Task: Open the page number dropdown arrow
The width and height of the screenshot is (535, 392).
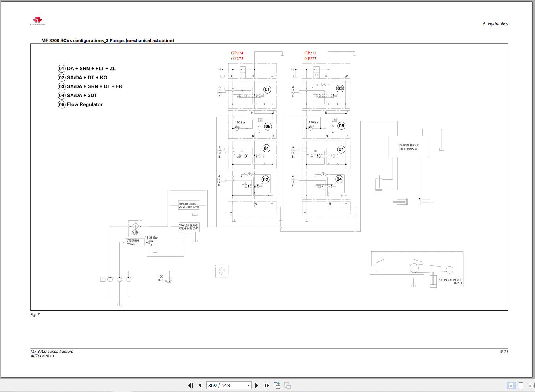Action: [x=249, y=385]
